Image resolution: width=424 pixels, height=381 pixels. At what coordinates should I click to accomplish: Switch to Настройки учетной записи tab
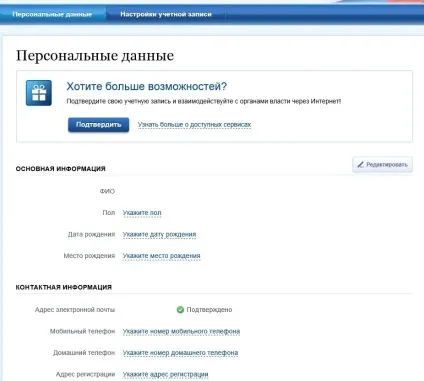coord(166,14)
